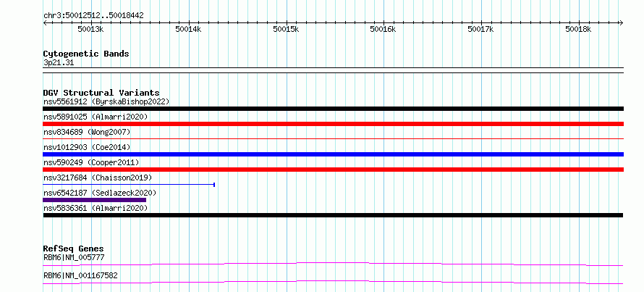Click the DGV Structural Variants track title
Screen dimensions: 644x292
click(x=101, y=93)
